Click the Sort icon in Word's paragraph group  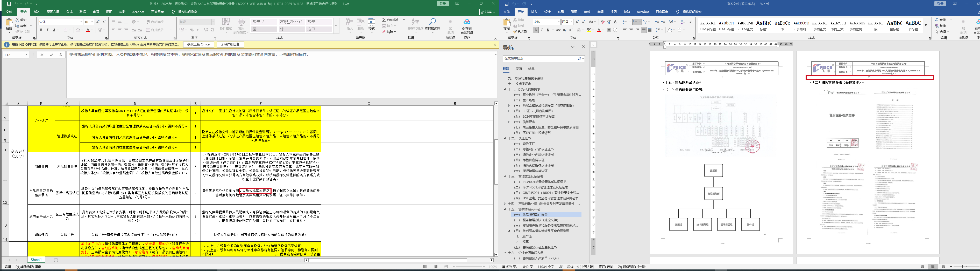tap(683, 22)
